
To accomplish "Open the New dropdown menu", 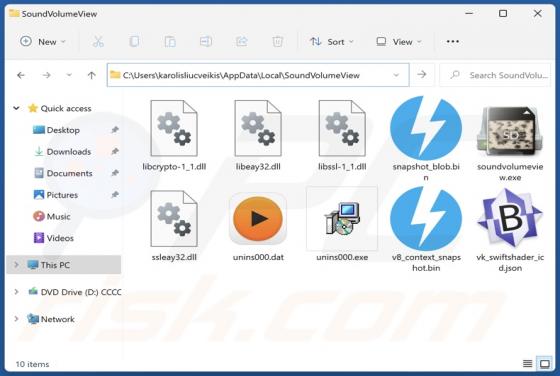I will coord(42,42).
